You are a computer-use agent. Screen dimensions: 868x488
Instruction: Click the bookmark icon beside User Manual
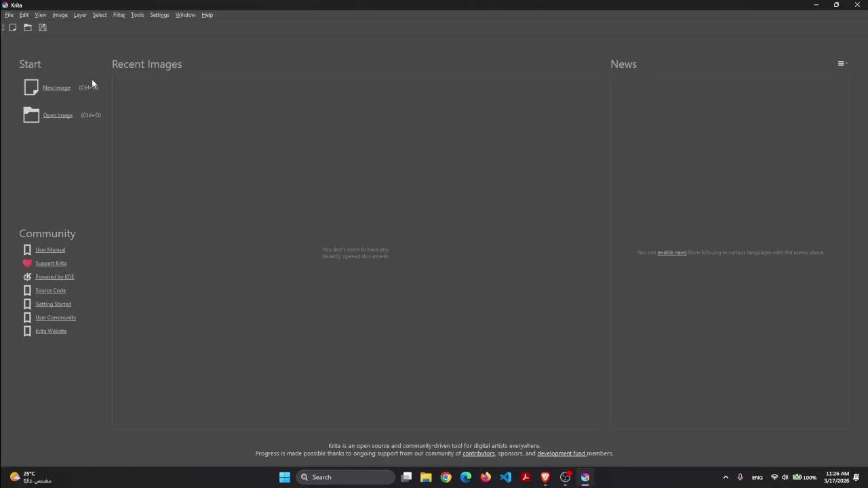point(27,250)
